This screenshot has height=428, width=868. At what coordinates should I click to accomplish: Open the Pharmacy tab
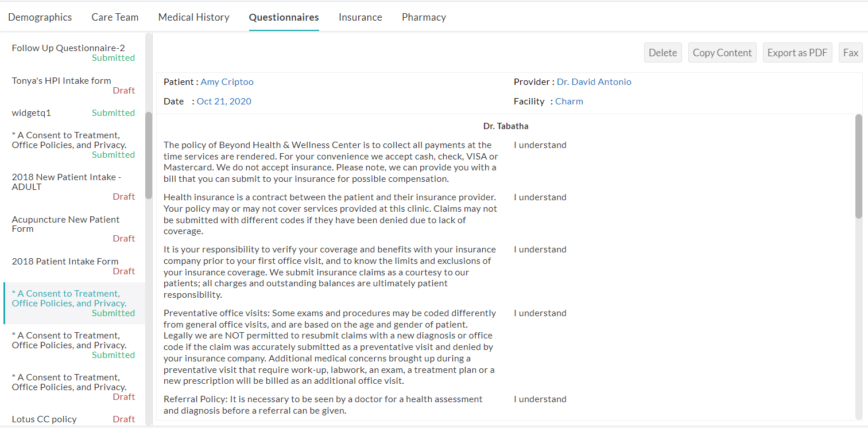click(424, 17)
